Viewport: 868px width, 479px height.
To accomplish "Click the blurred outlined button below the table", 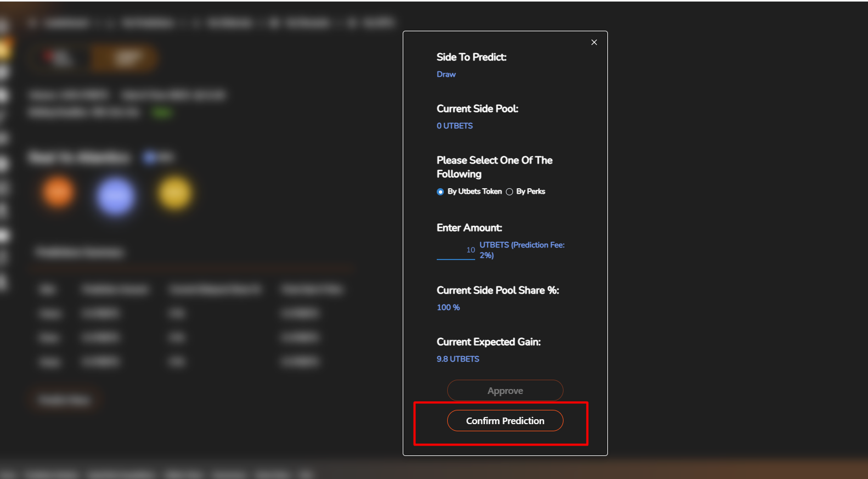I will tap(64, 400).
